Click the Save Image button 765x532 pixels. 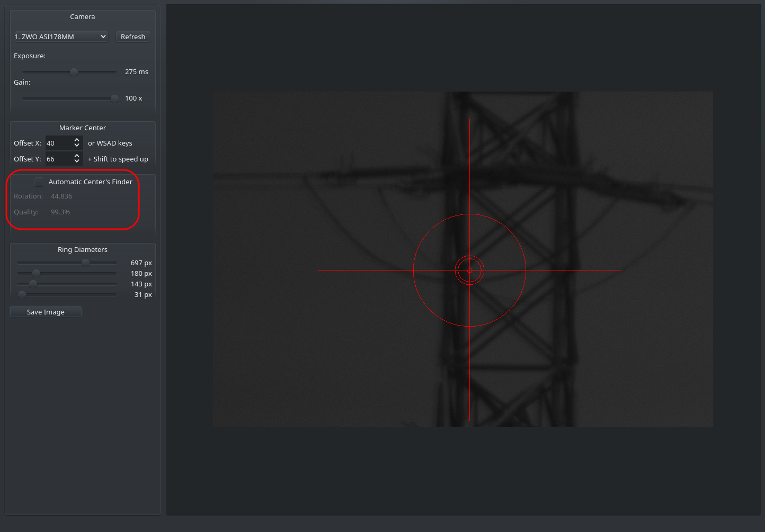pyautogui.click(x=46, y=312)
